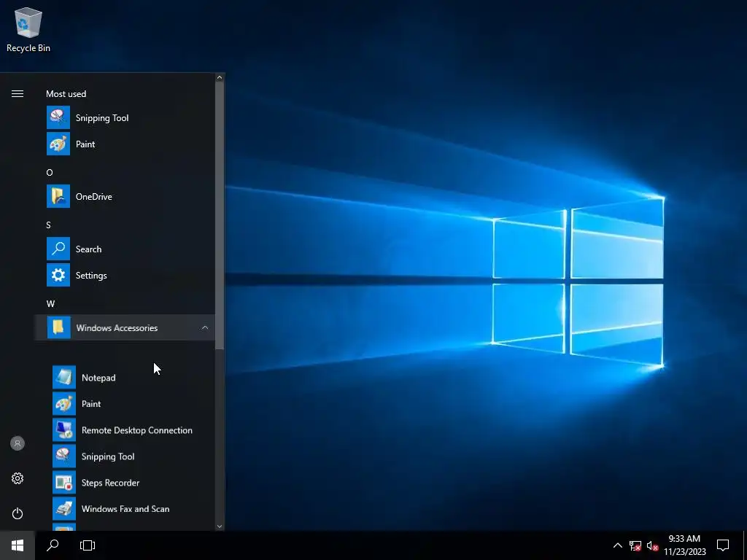Click the 'Search' app label
The image size is (747, 560).
tap(88, 249)
